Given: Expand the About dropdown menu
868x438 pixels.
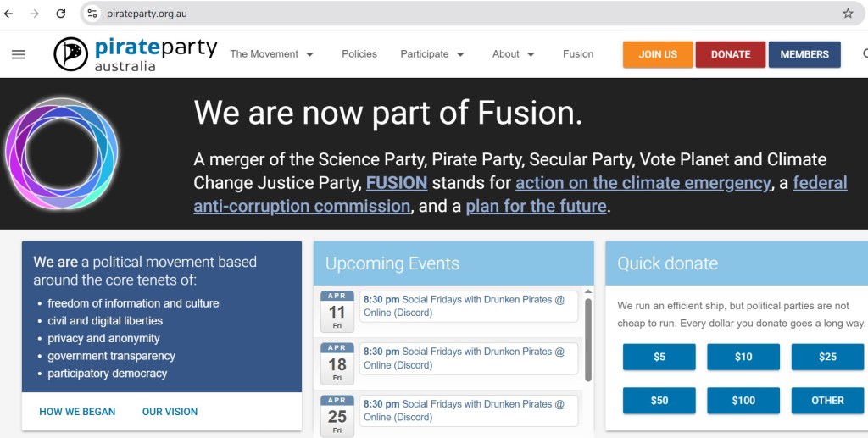Looking at the screenshot, I should pyautogui.click(x=513, y=54).
